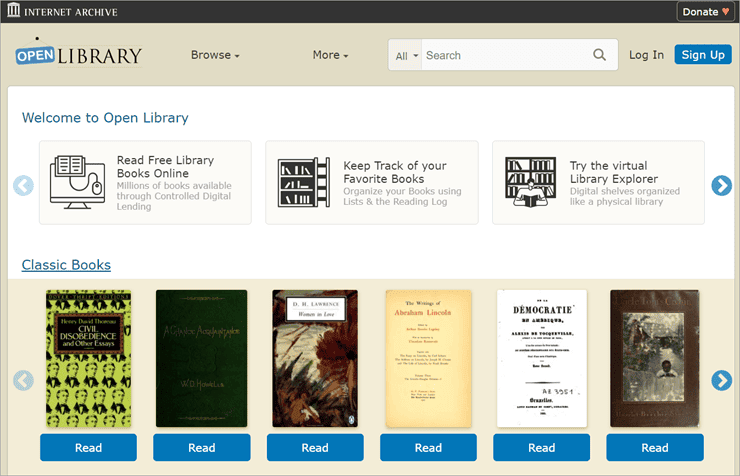740x476 pixels.
Task: Read the Women in Love book
Action: click(x=315, y=447)
